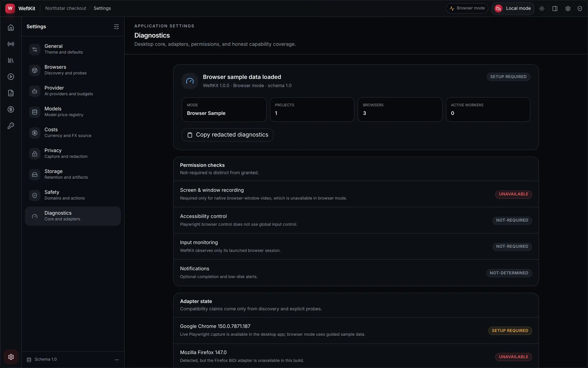Screen dimensions: 588x368
Task: Select the Input monitoring row title
Action: pos(199,242)
